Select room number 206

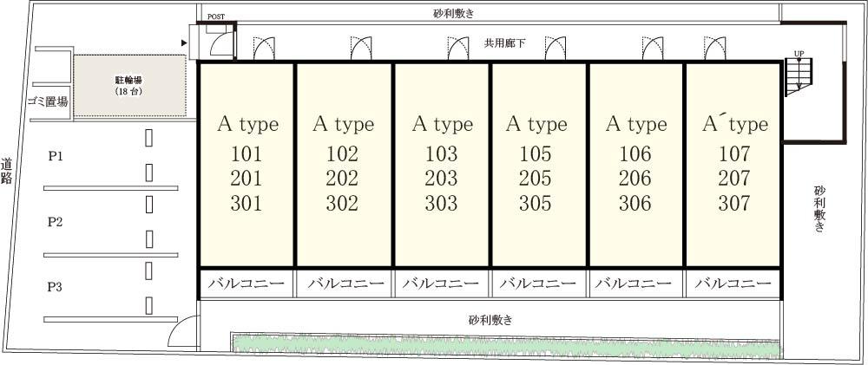(x=635, y=179)
